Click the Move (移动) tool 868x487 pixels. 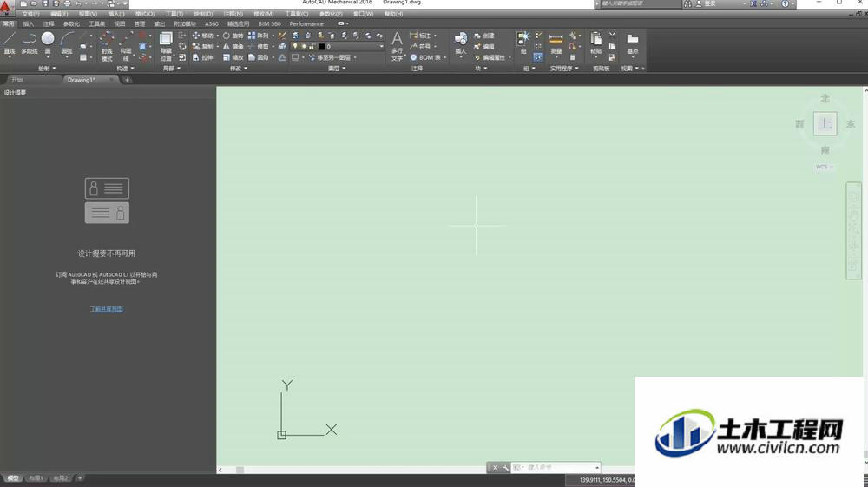point(202,36)
